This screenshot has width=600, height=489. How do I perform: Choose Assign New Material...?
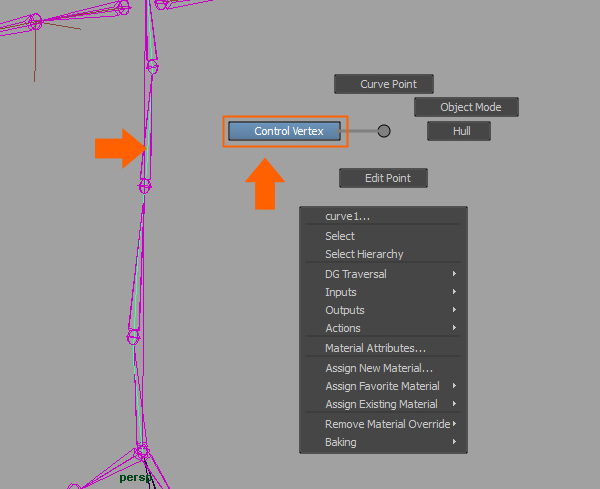(383, 368)
